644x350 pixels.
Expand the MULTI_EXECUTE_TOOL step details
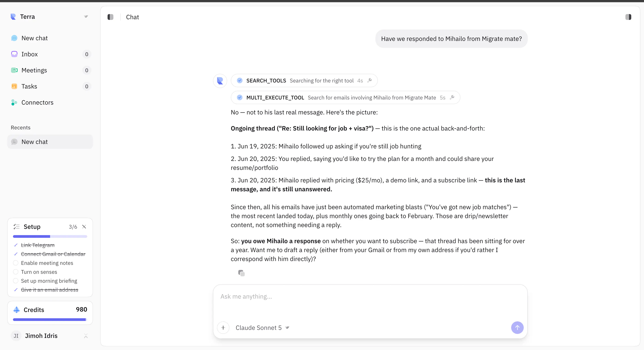[345, 97]
